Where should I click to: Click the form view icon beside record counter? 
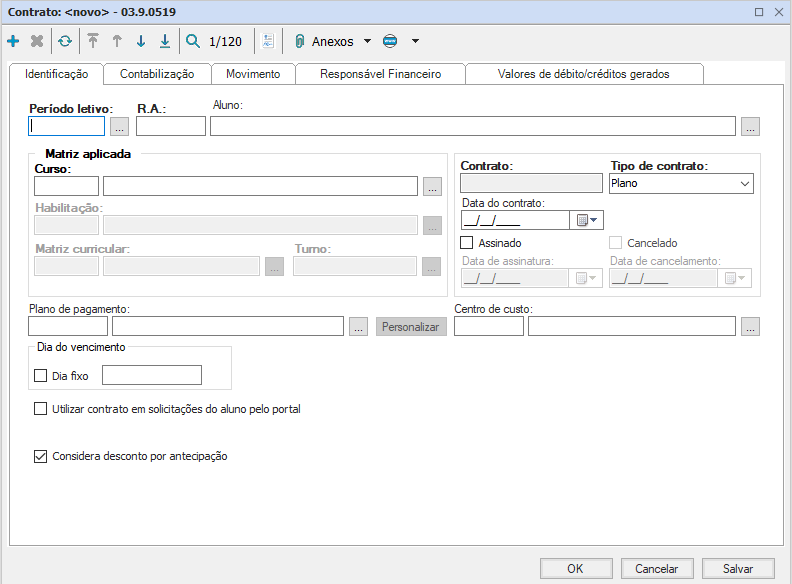tap(268, 42)
